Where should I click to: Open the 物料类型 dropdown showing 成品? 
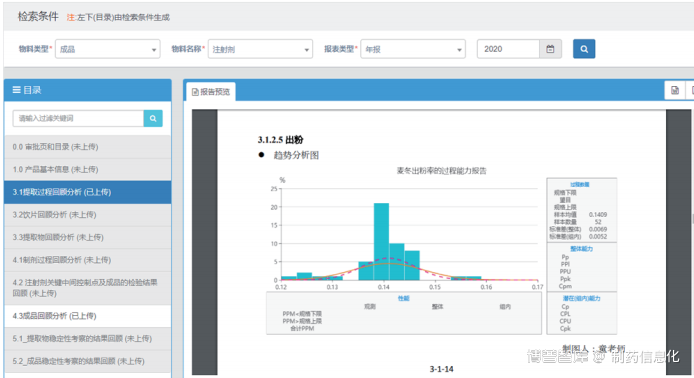pyautogui.click(x=108, y=49)
